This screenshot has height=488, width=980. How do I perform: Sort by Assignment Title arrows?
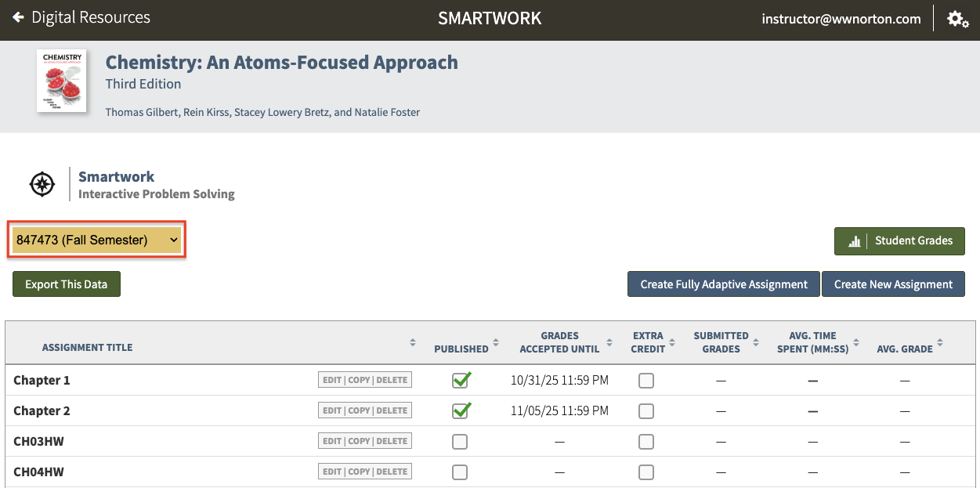tap(413, 342)
